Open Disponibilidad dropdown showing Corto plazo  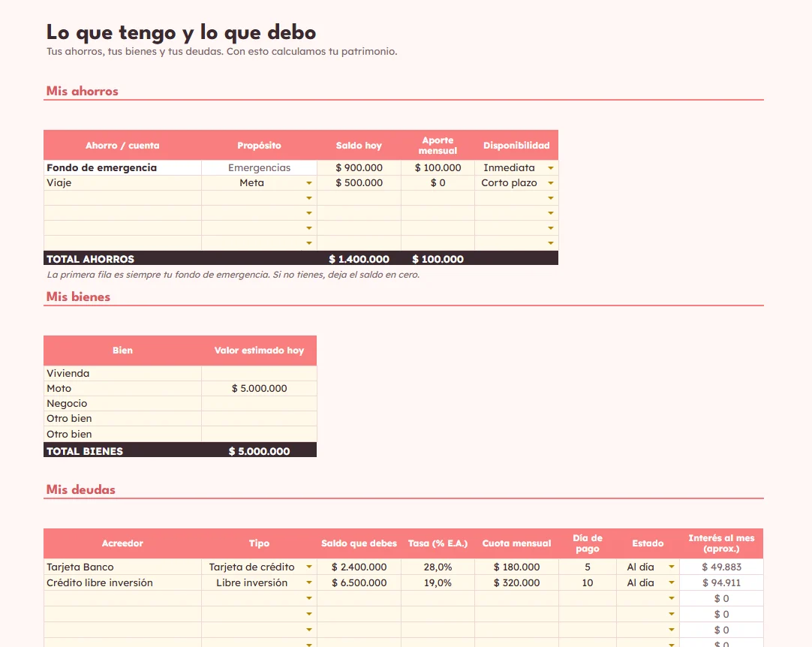coord(551,183)
